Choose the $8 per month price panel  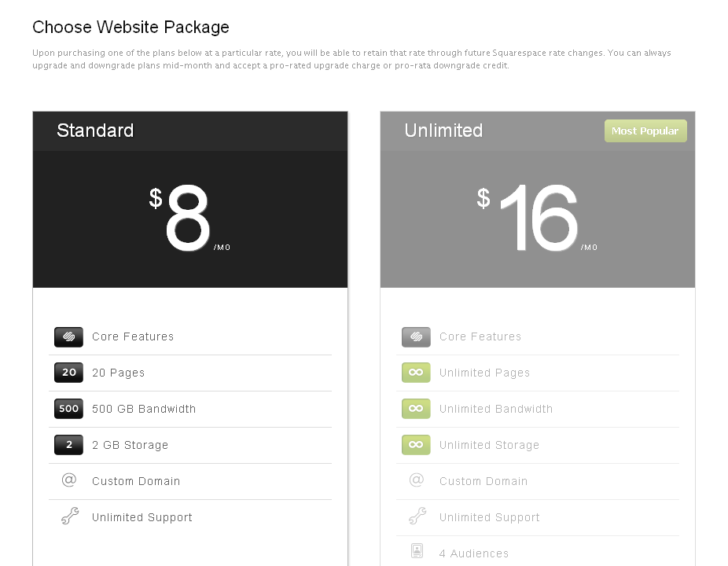pos(189,219)
